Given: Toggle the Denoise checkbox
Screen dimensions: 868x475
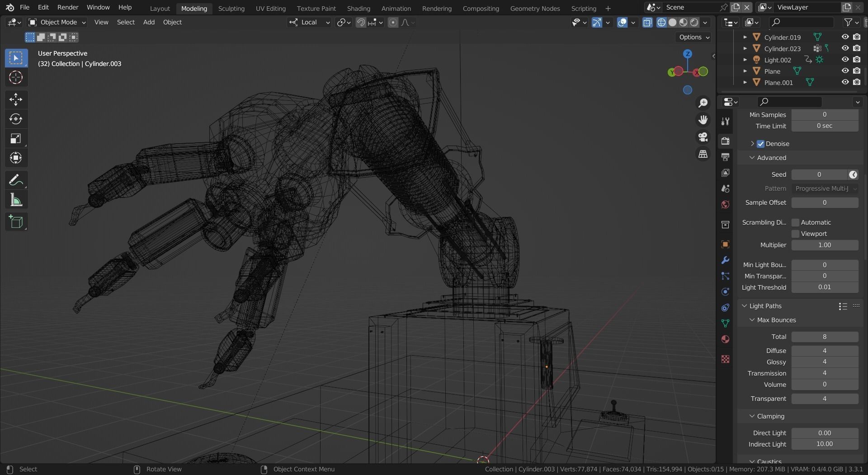Looking at the screenshot, I should click(761, 144).
